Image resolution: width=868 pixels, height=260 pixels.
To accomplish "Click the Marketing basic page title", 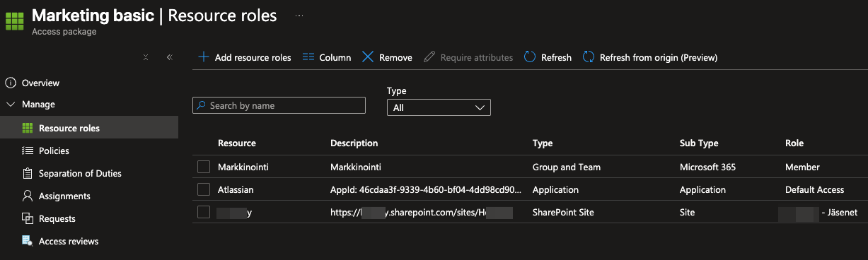I will click(93, 15).
